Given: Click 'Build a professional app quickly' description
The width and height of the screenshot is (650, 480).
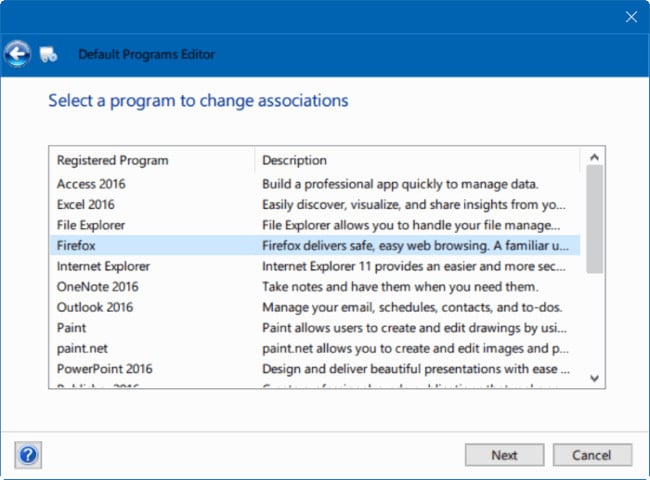Looking at the screenshot, I should tap(400, 184).
